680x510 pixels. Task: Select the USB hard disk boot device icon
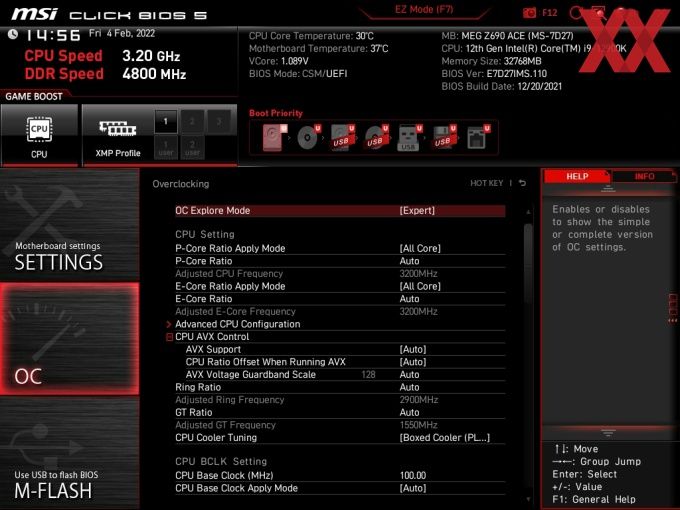pos(342,137)
